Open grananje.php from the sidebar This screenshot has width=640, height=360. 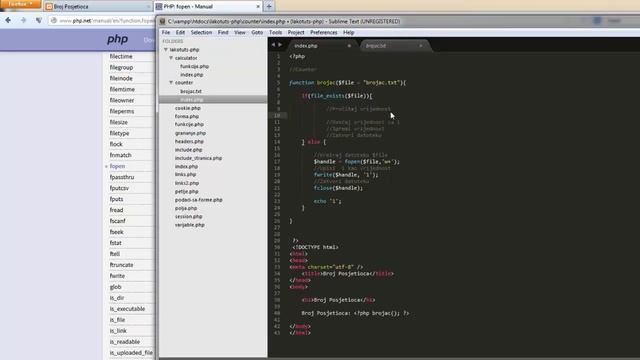pos(190,133)
